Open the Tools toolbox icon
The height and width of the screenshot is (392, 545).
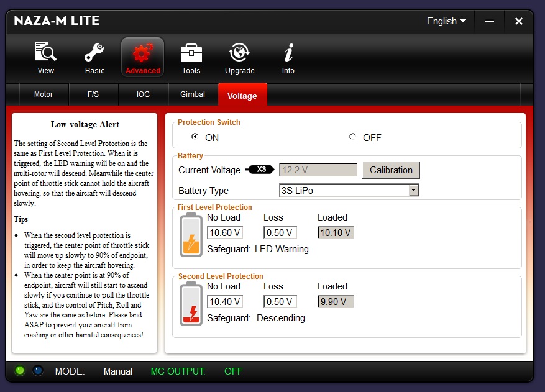191,52
